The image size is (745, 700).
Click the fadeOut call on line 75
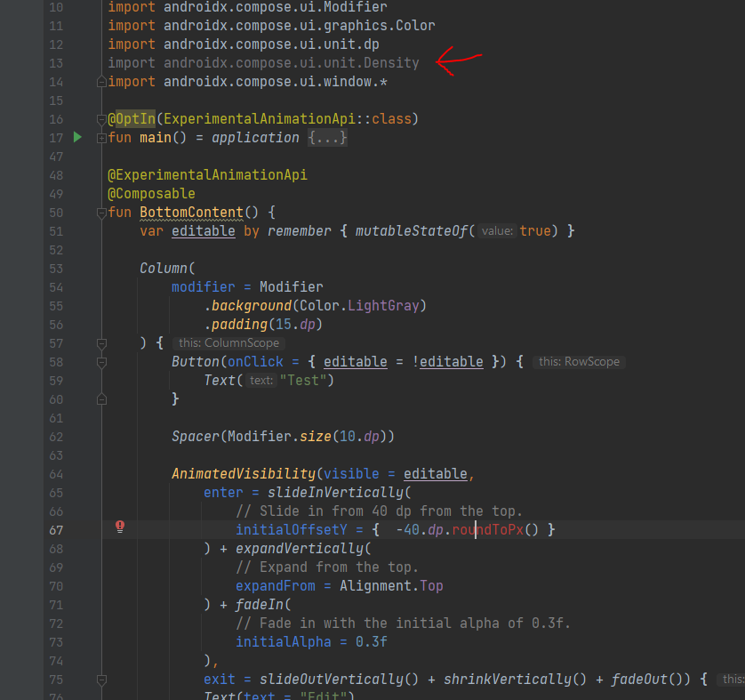639,680
